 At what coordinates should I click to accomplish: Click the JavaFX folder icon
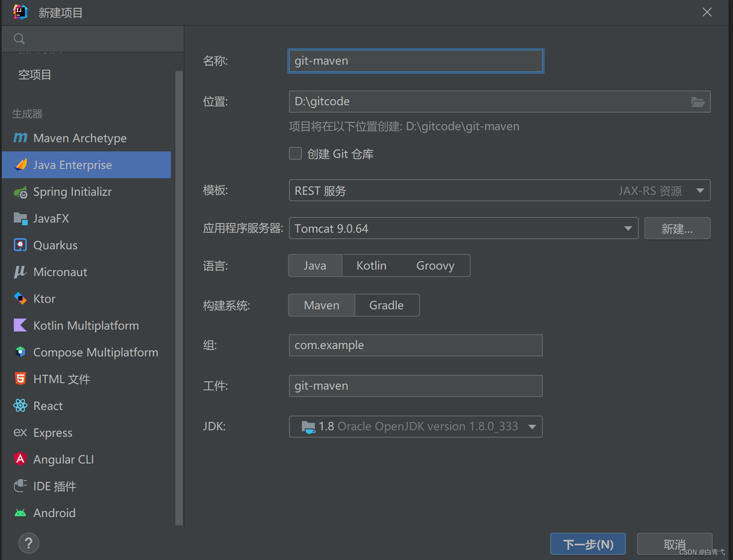tap(21, 218)
